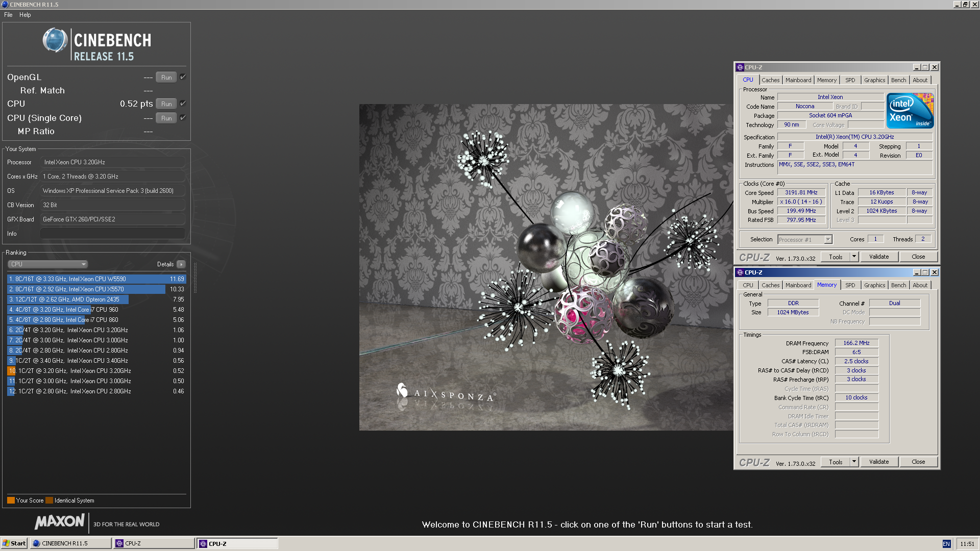The height and width of the screenshot is (551, 980).
Task: Open Caches tab in lower CPU-Z
Action: pos(770,285)
